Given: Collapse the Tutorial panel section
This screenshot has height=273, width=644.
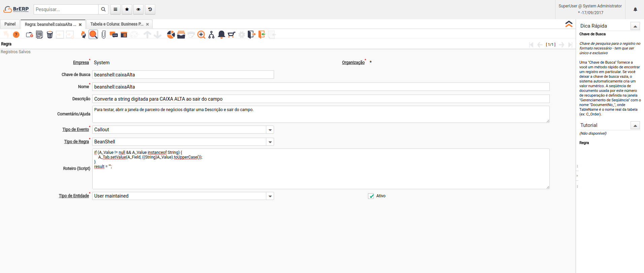Looking at the screenshot, I should pyautogui.click(x=635, y=126).
